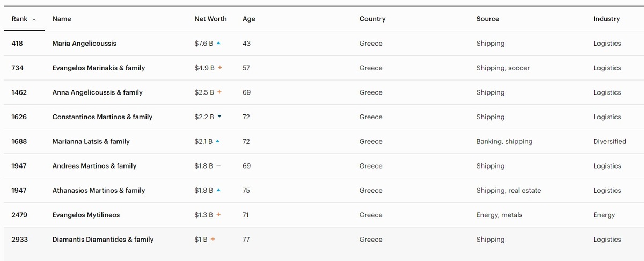Click orange plus icon next to $4.9 B
Image resolution: width=644 pixels, height=261 pixels.
[219, 68]
